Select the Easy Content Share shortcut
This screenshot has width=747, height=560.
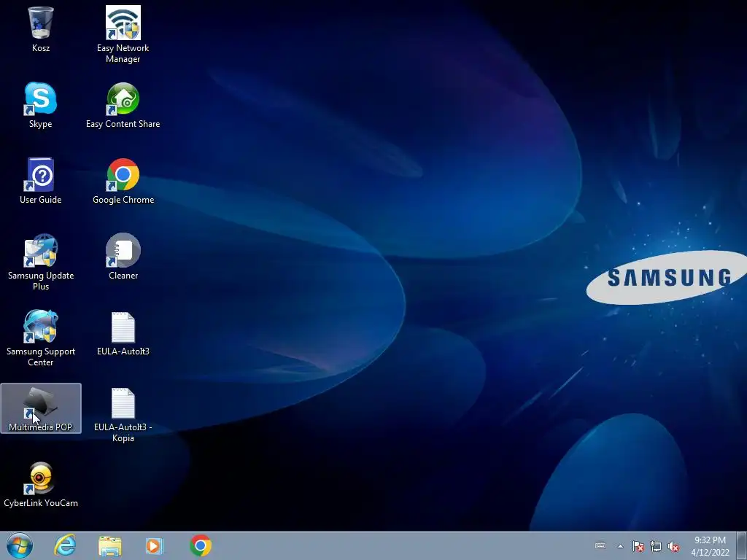pos(123,105)
